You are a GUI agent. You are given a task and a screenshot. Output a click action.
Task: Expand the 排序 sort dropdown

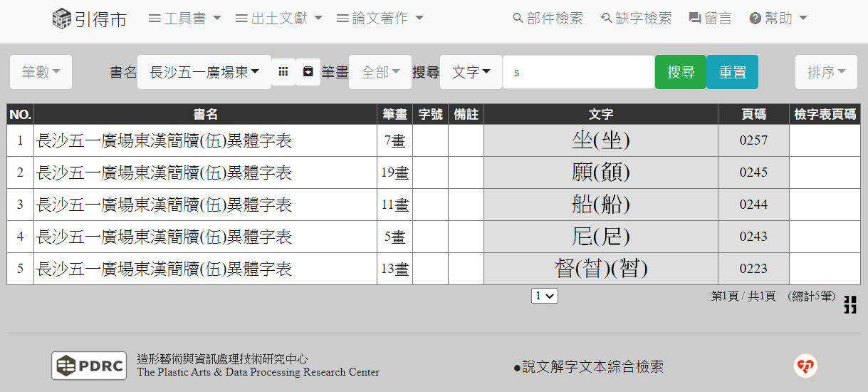(x=826, y=72)
